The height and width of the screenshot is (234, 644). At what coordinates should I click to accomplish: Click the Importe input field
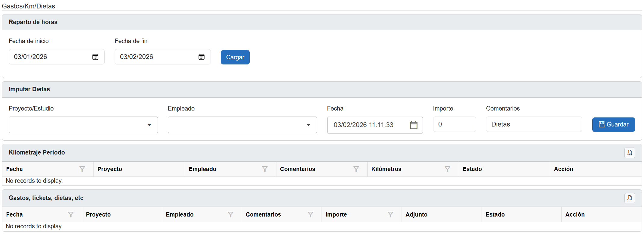pyautogui.click(x=454, y=124)
